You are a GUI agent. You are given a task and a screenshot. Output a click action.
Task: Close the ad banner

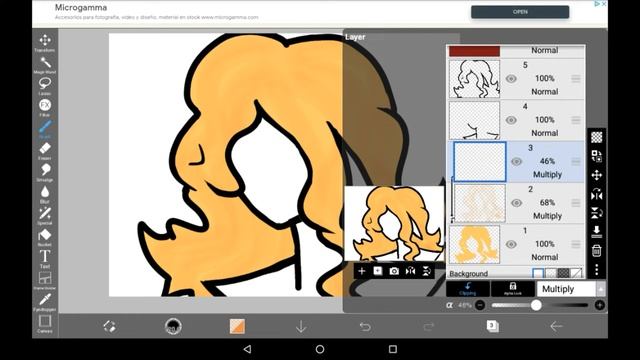pos(604,4)
